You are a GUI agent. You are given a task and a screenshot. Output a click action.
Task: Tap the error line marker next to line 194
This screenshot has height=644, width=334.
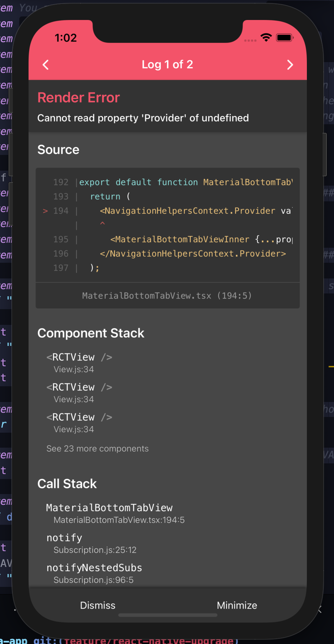(x=45, y=211)
